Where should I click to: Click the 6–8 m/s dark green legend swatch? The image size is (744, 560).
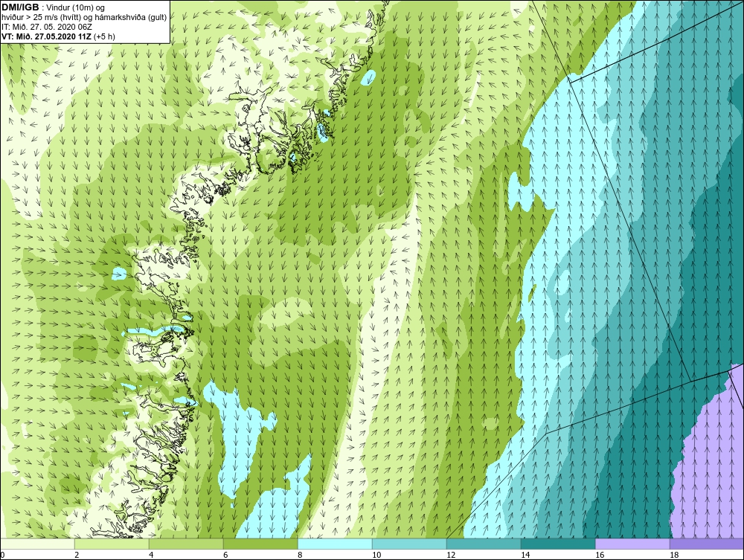260,544
